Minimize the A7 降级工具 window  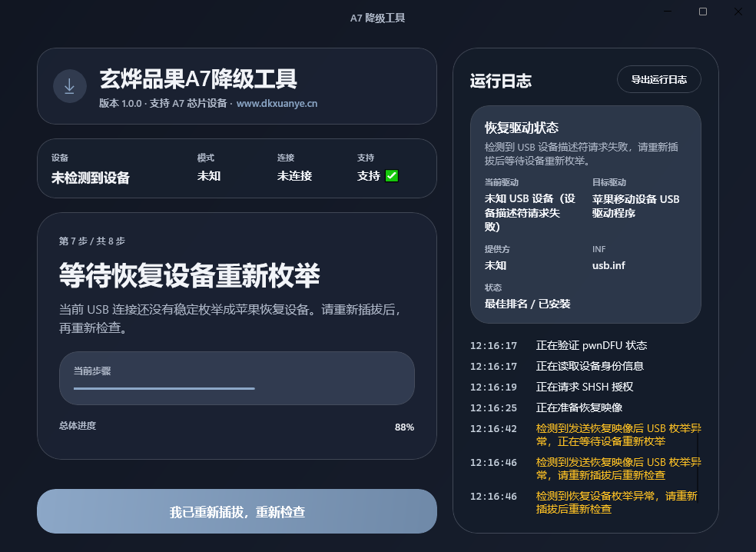pyautogui.click(x=668, y=12)
